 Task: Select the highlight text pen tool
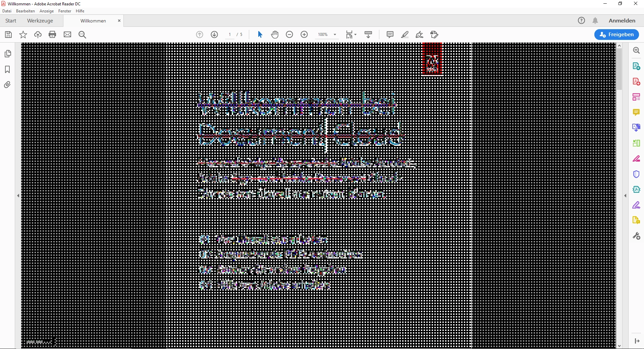click(x=405, y=35)
